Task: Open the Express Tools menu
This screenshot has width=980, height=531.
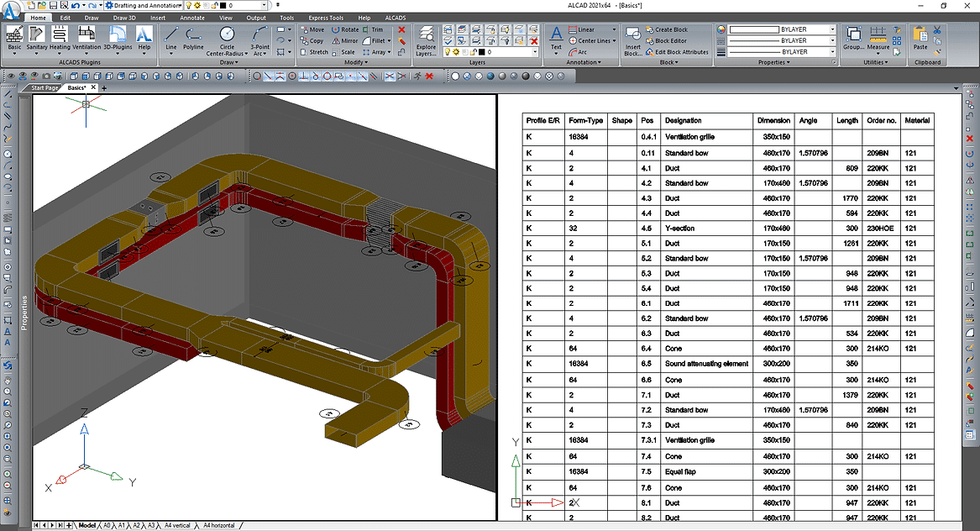Action: pos(326,17)
